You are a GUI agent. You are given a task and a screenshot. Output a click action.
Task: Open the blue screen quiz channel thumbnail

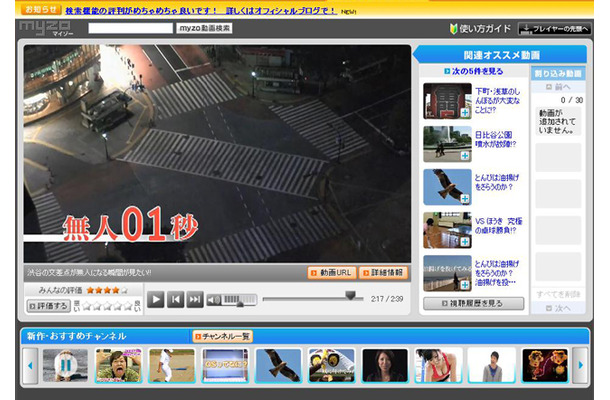tap(225, 365)
